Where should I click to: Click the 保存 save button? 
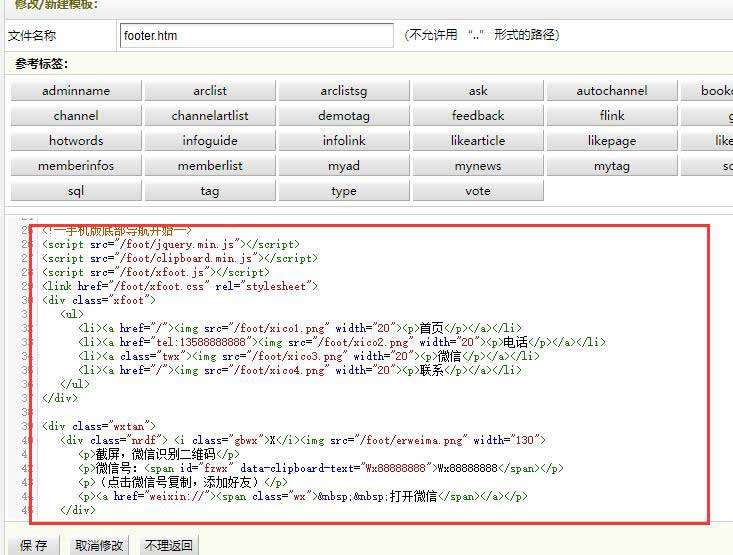34,545
